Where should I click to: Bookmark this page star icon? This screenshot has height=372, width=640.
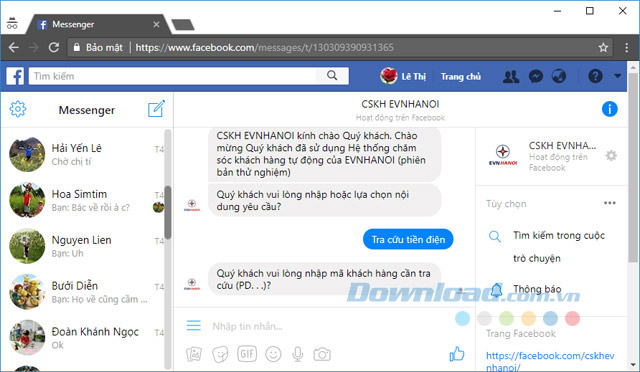click(603, 48)
